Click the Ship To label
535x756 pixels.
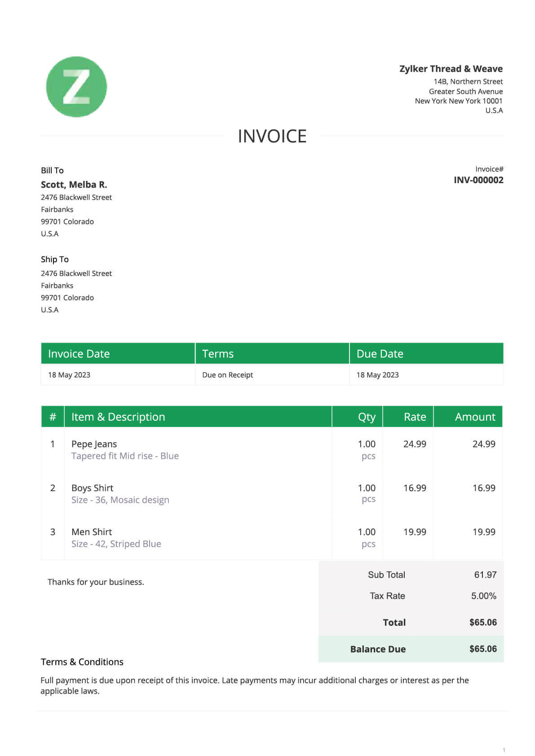click(x=55, y=259)
